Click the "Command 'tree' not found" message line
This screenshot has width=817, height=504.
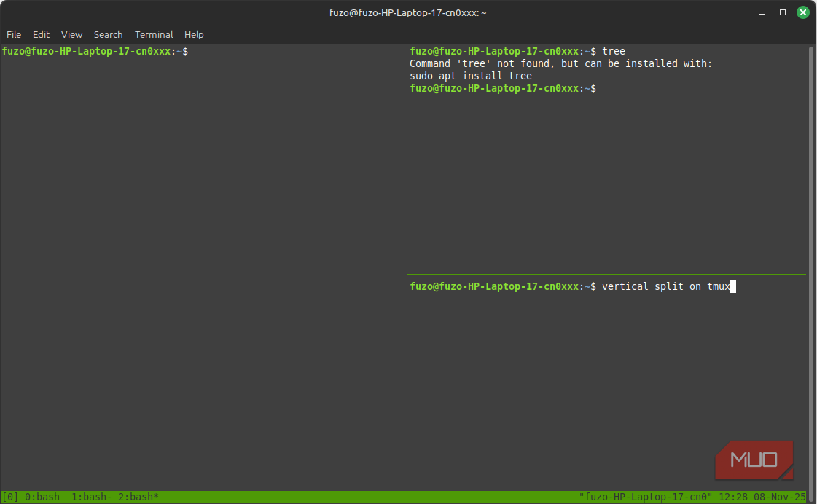[560, 63]
